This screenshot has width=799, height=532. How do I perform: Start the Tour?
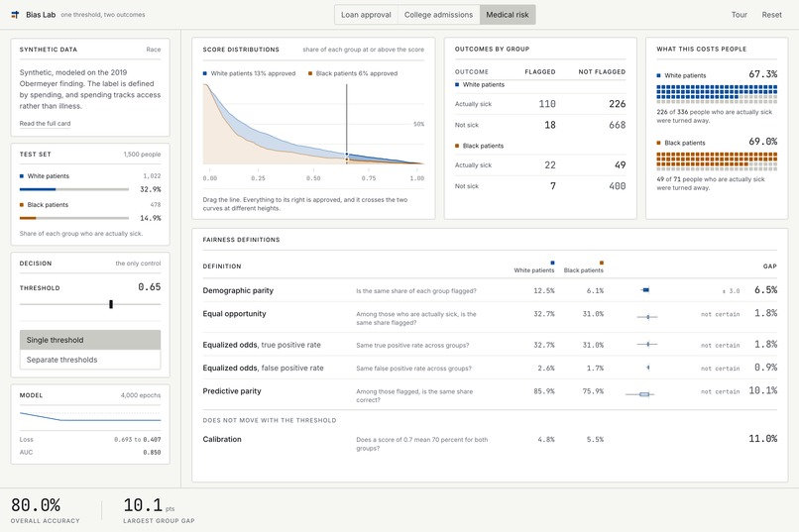739,15
